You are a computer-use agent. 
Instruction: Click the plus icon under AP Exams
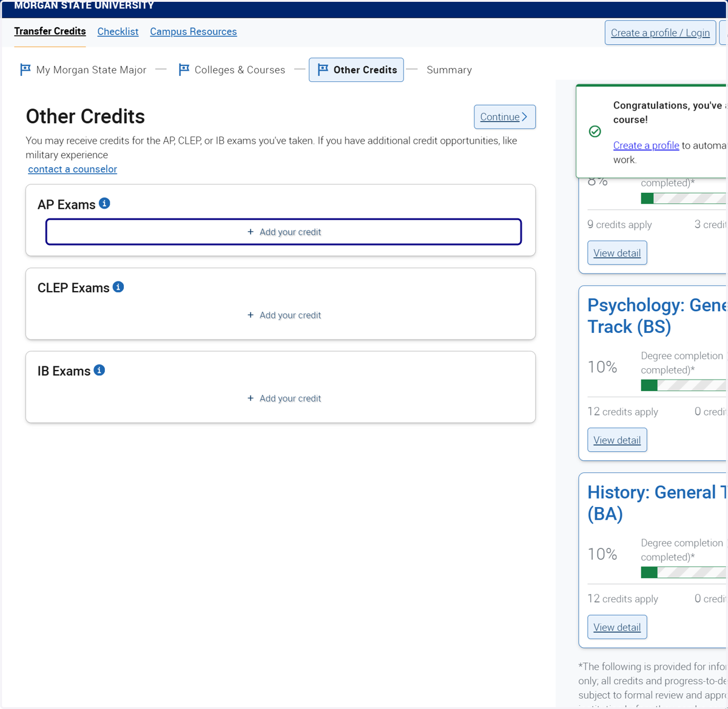click(251, 232)
